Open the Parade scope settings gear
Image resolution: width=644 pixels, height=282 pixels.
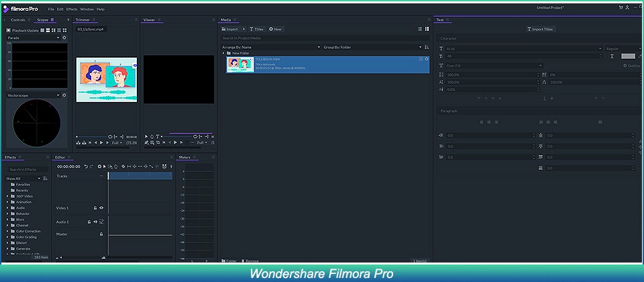tap(64, 38)
